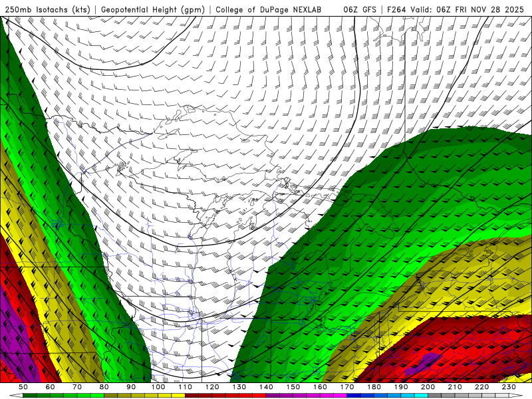The width and height of the screenshot is (532, 399).
Task: Click the 130 knot legend label
Action: (x=239, y=387)
